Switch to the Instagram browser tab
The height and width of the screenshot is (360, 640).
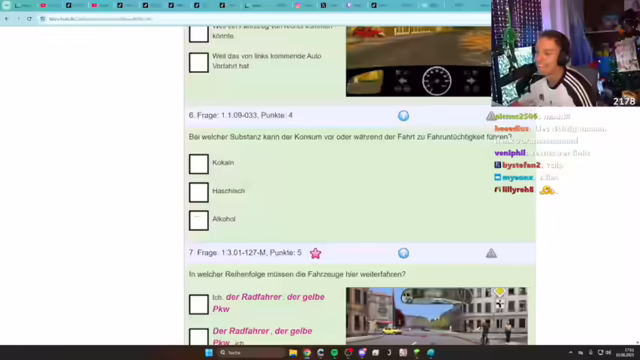(x=304, y=5)
